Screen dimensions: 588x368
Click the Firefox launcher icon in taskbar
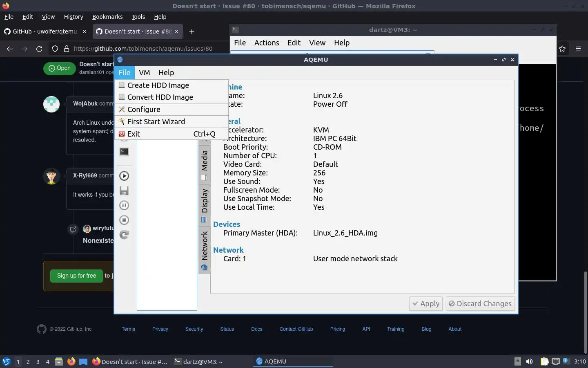[x=71, y=361]
